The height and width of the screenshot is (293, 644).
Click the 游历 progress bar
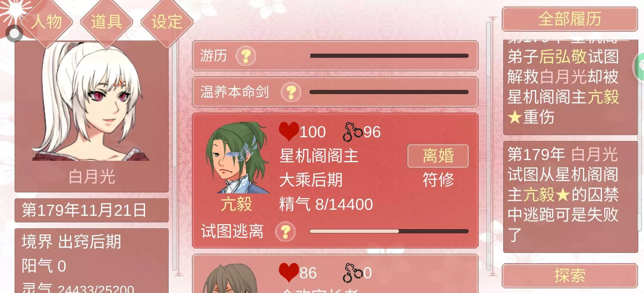click(389, 56)
